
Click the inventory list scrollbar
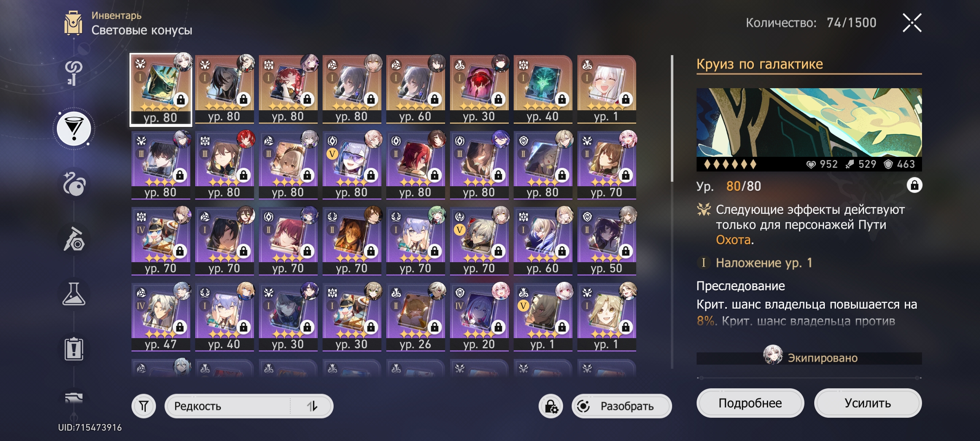672,118
